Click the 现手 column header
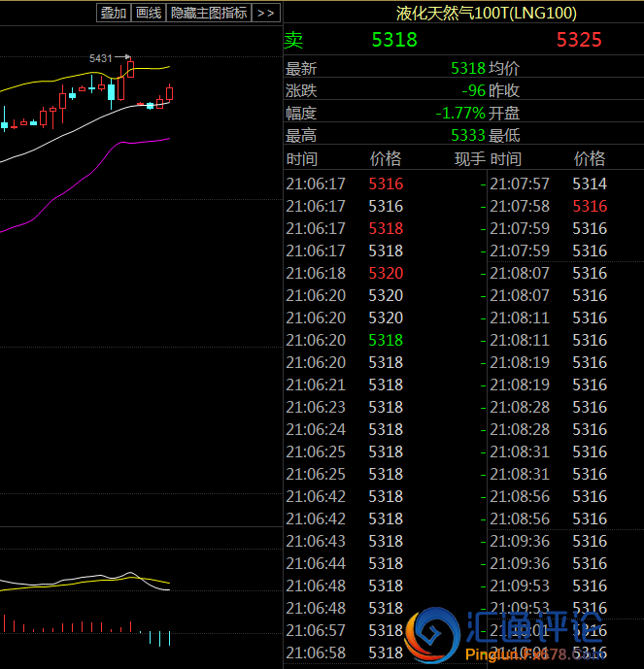 [x=469, y=159]
